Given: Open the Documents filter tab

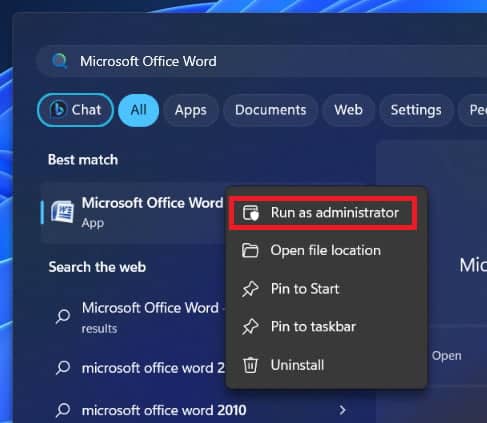Looking at the screenshot, I should click(270, 110).
